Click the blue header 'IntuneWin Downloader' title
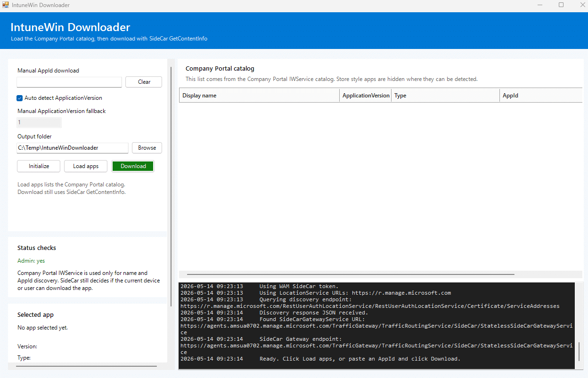This screenshot has width=588, height=378. (x=70, y=27)
